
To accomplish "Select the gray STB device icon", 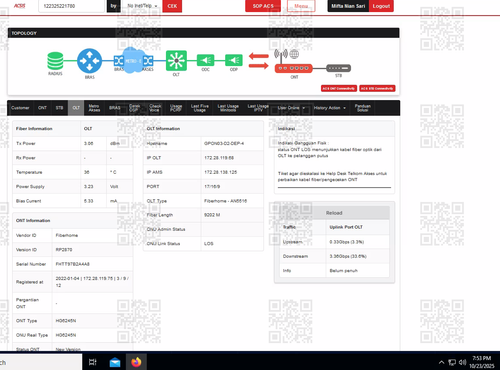I will [338, 68].
